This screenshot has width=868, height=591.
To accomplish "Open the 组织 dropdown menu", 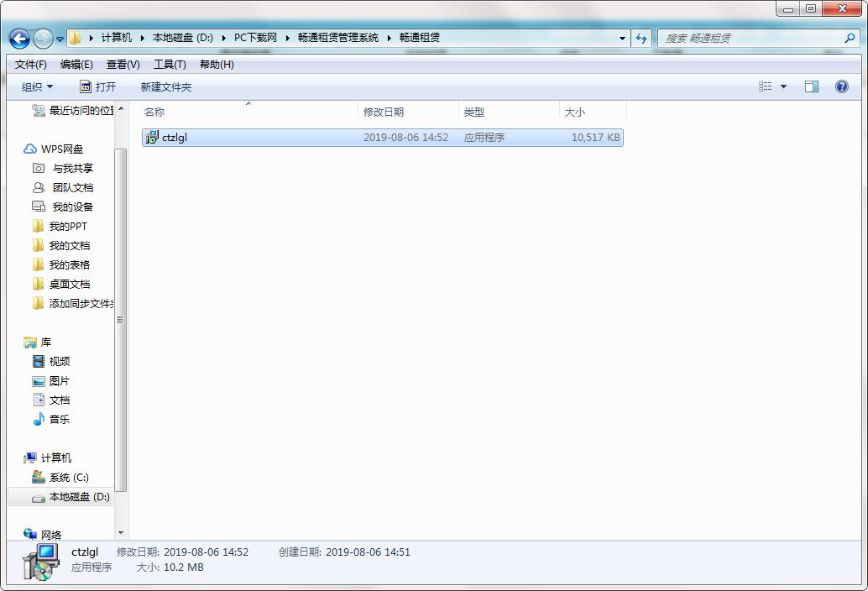I will (38, 86).
